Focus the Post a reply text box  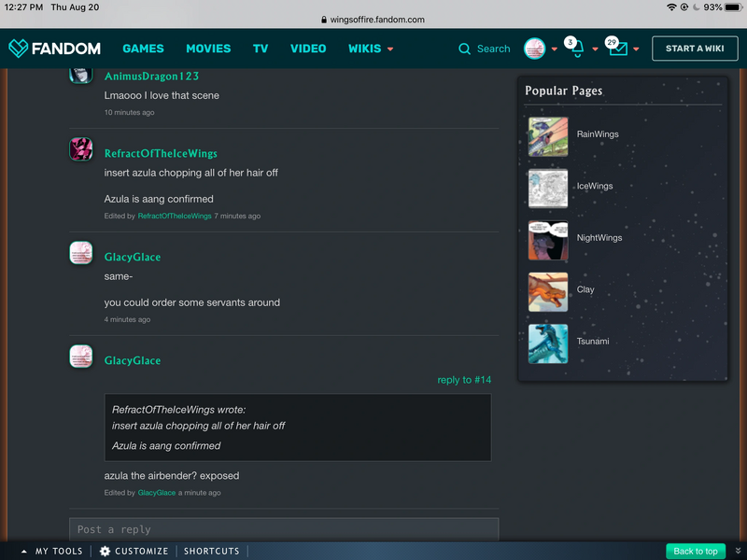(284, 529)
